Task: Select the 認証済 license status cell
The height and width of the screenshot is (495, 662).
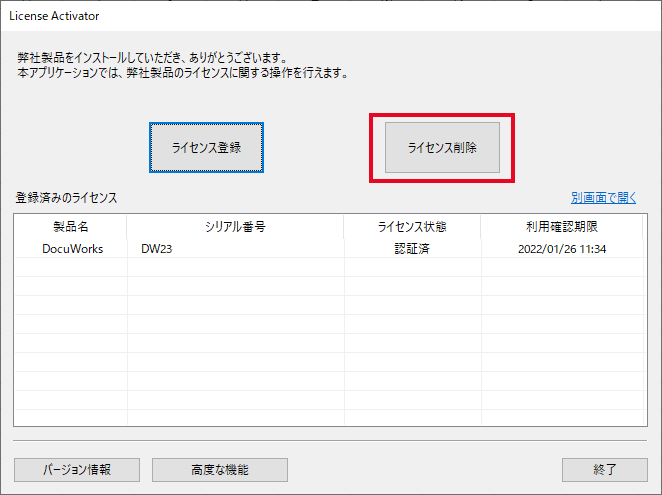Action: pos(412,249)
